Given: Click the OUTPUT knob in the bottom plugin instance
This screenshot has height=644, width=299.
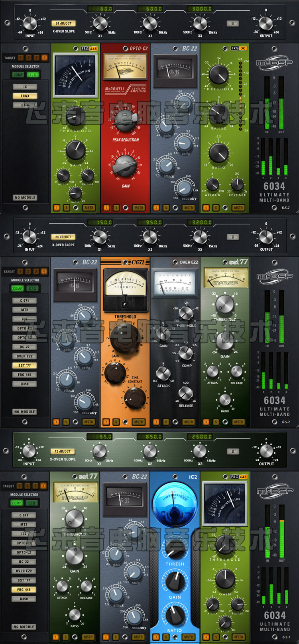Looking at the screenshot, I should pyautogui.click(x=266, y=451).
